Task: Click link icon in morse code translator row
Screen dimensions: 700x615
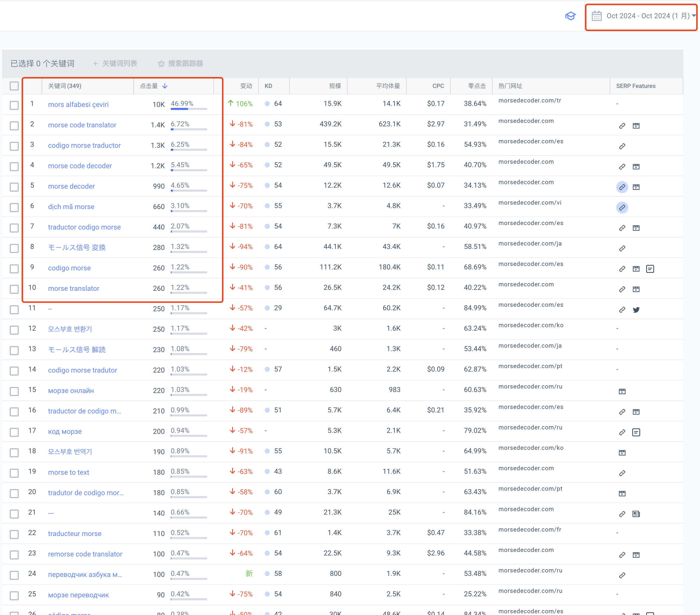Action: point(622,126)
